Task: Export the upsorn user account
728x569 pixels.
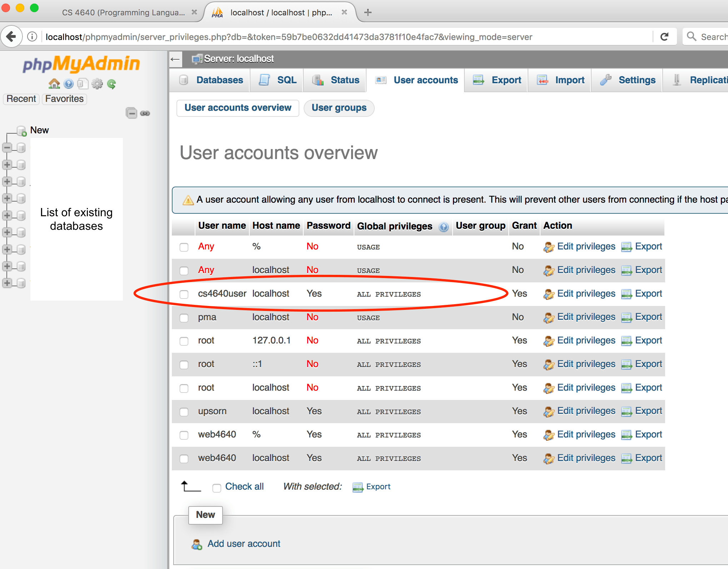Action: tap(648, 411)
